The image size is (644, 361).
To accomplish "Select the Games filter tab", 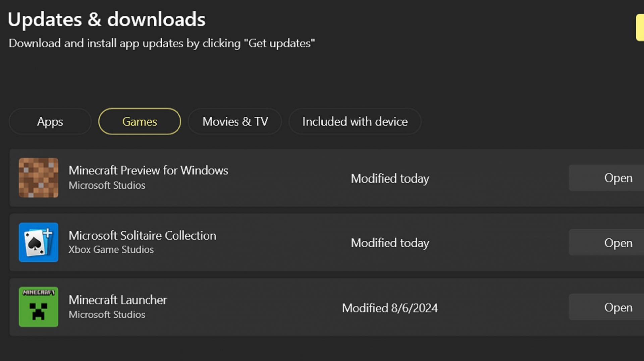I will coord(140,121).
